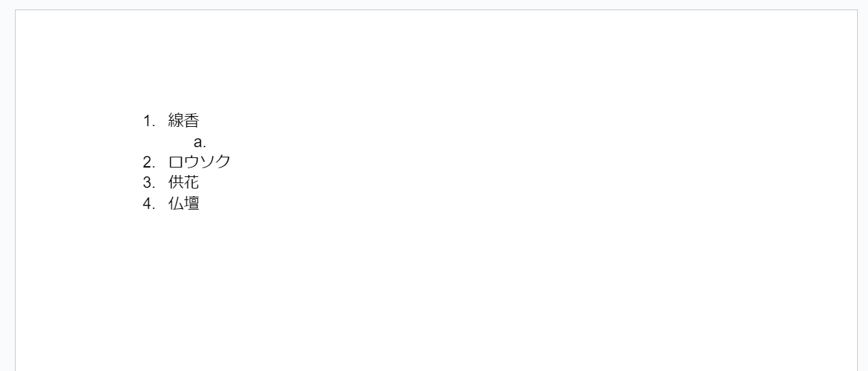Image resolution: width=868 pixels, height=371 pixels.
Task: Click the 仏壇 list item text
Action: coord(184,203)
